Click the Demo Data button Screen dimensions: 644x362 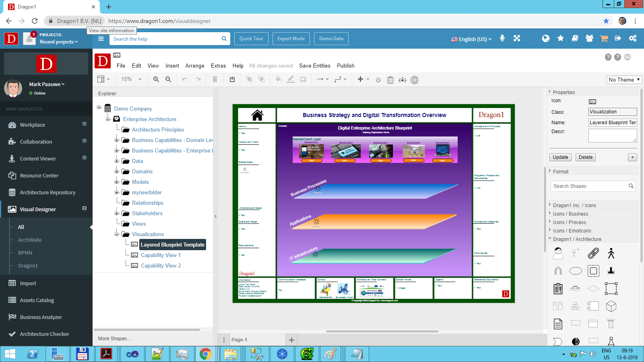coord(331,39)
